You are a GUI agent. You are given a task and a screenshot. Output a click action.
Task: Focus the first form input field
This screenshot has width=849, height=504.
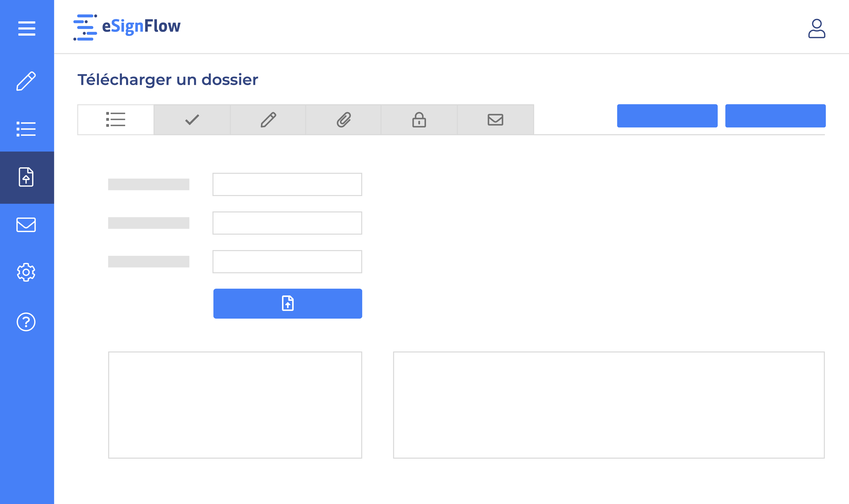pyautogui.click(x=287, y=184)
